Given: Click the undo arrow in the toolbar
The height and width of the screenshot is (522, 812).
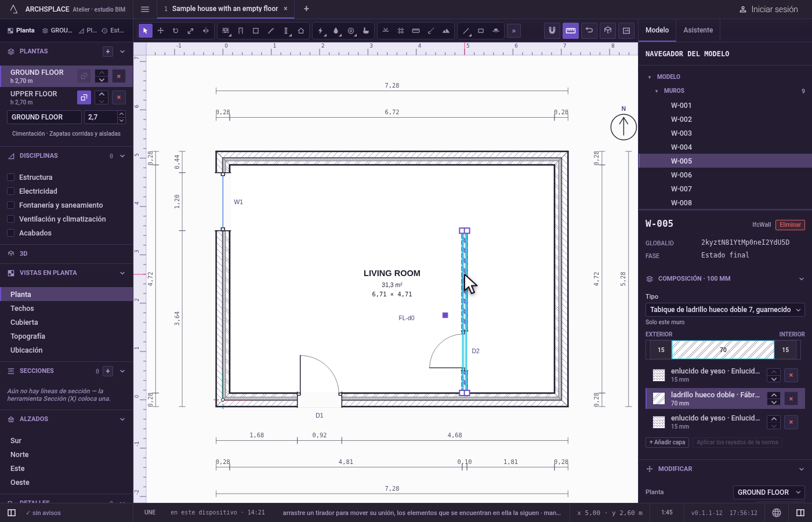Looking at the screenshot, I should [589, 30].
